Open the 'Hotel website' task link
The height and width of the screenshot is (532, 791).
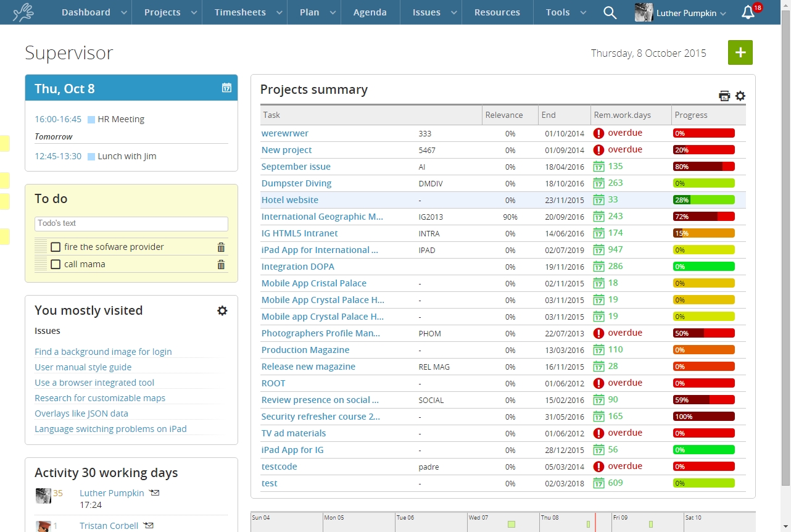[290, 199]
